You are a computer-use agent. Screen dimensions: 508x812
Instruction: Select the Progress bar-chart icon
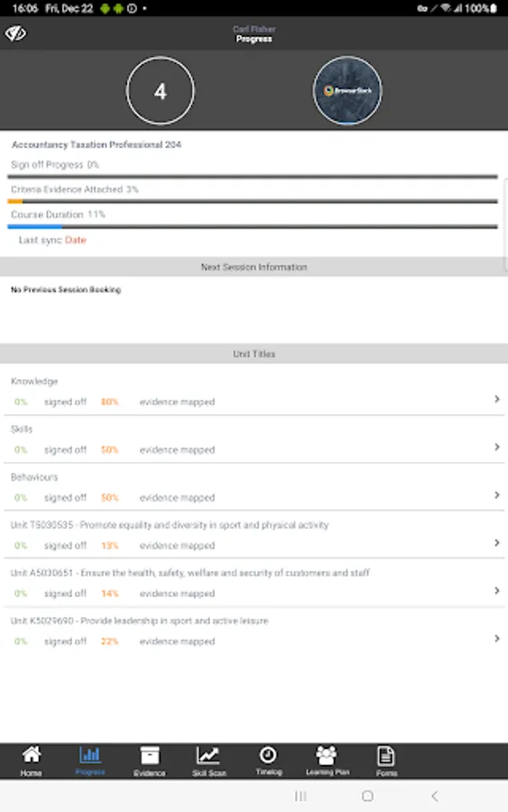tap(90, 754)
